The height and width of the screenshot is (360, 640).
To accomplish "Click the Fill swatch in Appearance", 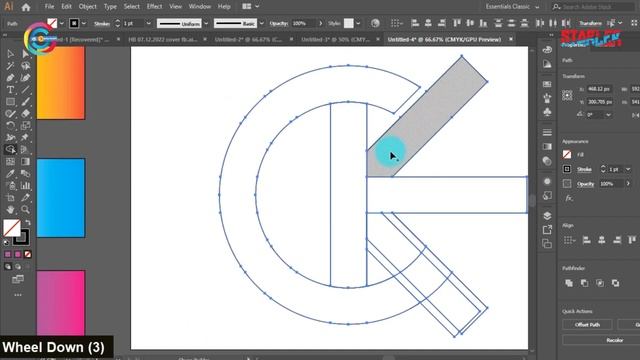I will click(x=567, y=154).
